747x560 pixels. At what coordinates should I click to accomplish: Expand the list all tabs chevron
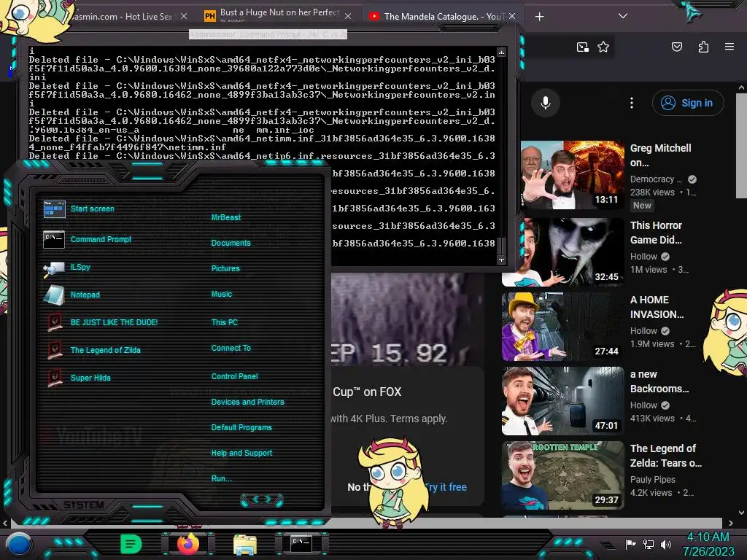click(x=623, y=16)
